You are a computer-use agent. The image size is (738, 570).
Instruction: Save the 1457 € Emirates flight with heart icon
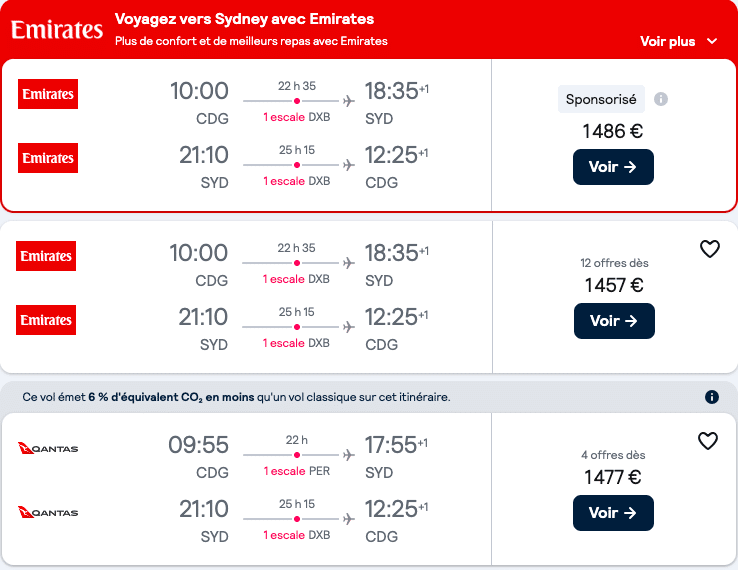[x=710, y=249]
